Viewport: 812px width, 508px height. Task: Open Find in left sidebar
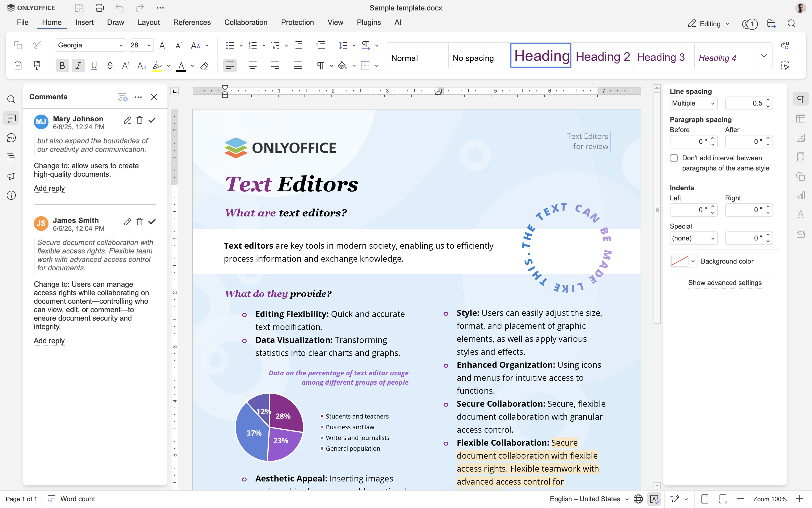click(11, 99)
